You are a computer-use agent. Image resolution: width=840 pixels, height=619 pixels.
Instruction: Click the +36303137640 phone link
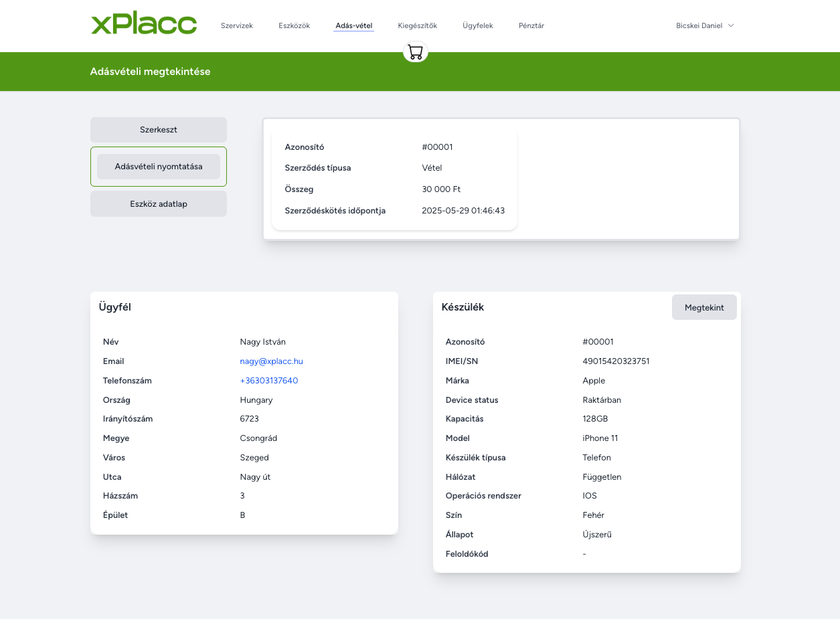(x=269, y=381)
